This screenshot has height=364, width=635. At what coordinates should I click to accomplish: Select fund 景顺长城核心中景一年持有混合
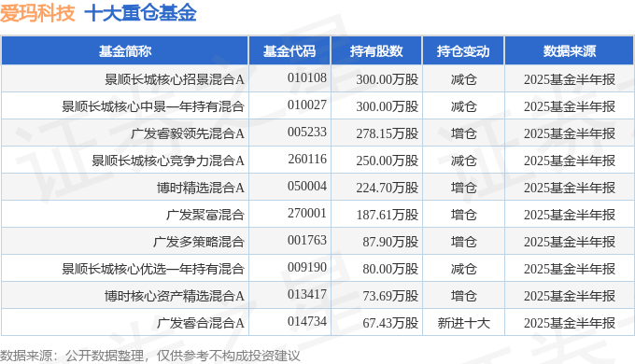click(x=153, y=106)
